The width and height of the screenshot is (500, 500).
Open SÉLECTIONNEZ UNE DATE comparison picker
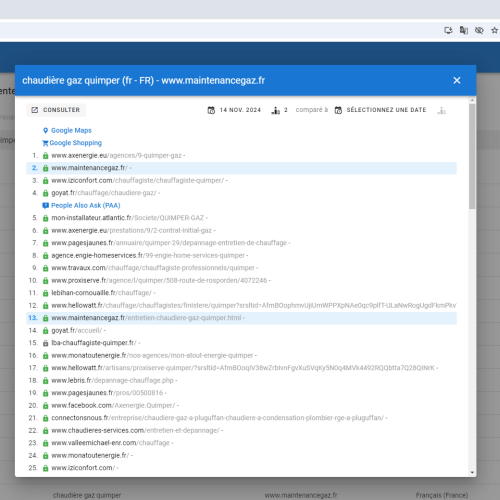pyautogui.click(x=380, y=110)
